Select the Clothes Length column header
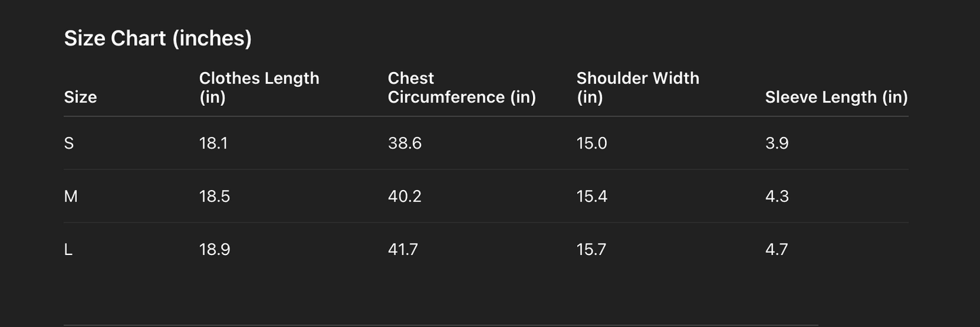This screenshot has width=980, height=327. click(x=259, y=88)
